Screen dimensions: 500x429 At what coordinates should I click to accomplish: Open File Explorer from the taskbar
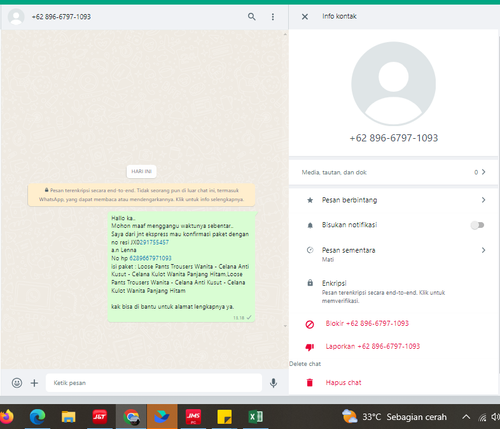pos(68,417)
